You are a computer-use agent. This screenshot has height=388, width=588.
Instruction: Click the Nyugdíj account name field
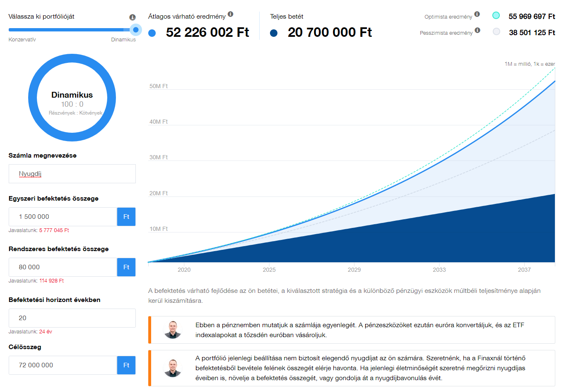[x=72, y=174]
